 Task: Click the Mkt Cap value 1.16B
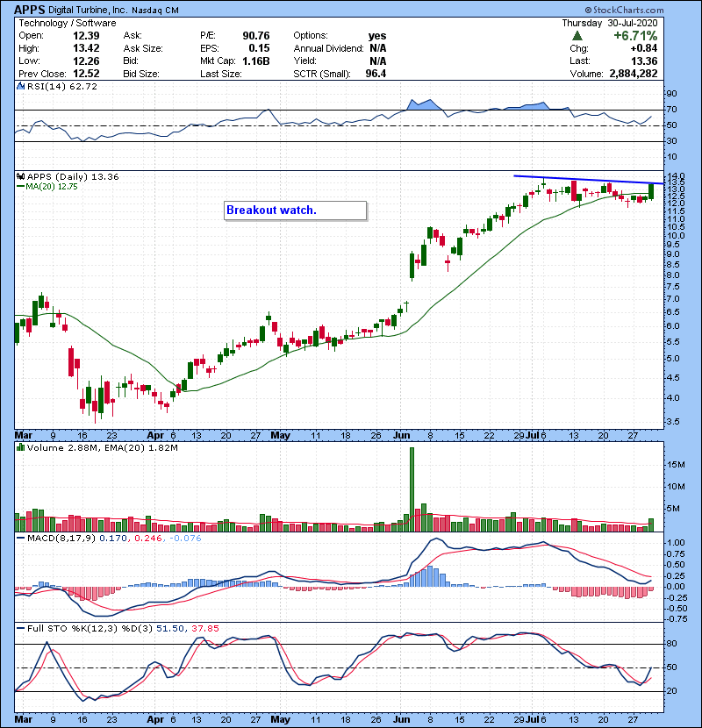click(256, 61)
